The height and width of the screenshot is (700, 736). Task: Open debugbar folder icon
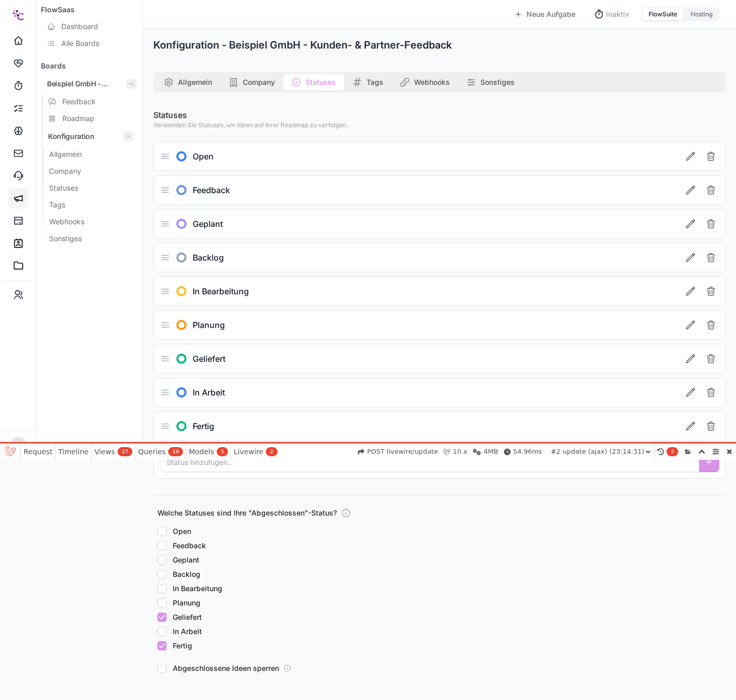point(688,452)
